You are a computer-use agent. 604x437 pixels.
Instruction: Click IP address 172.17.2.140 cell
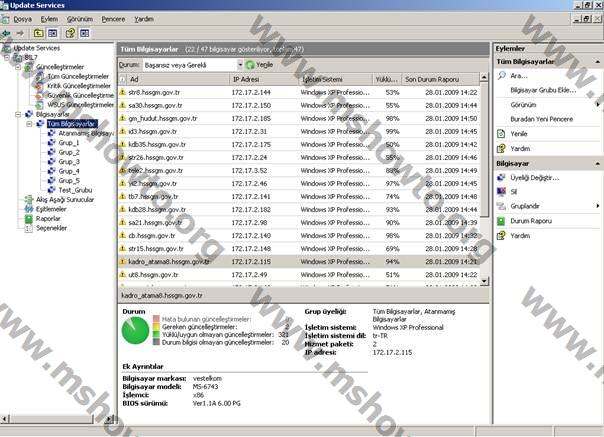click(251, 235)
